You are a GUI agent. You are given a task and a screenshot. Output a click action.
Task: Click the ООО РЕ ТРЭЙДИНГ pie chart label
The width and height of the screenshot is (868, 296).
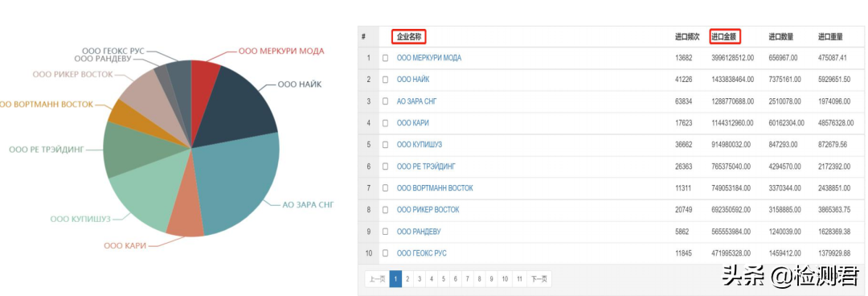[x=47, y=150]
